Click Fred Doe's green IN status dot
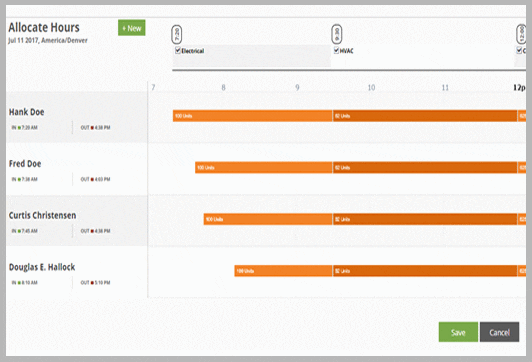The height and width of the screenshot is (362, 532). [19, 179]
